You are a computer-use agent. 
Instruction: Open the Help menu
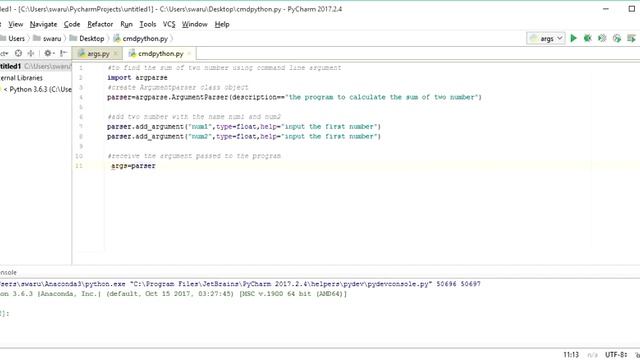pos(222,24)
